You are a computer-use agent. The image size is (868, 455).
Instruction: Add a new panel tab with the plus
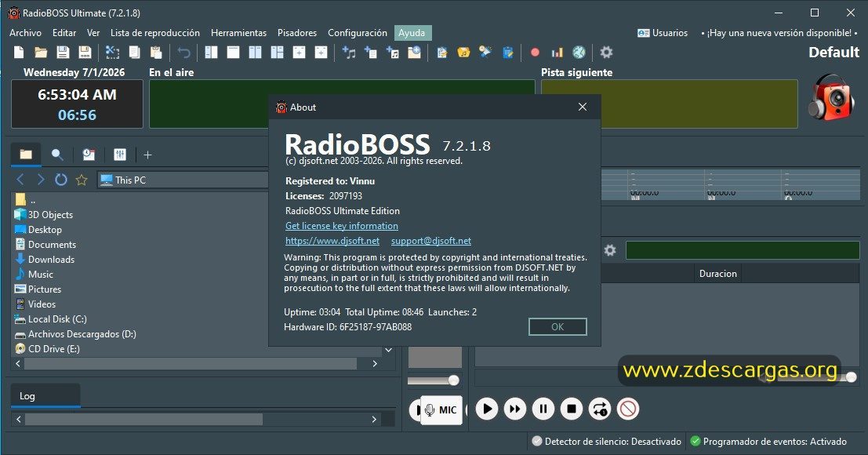coord(147,155)
